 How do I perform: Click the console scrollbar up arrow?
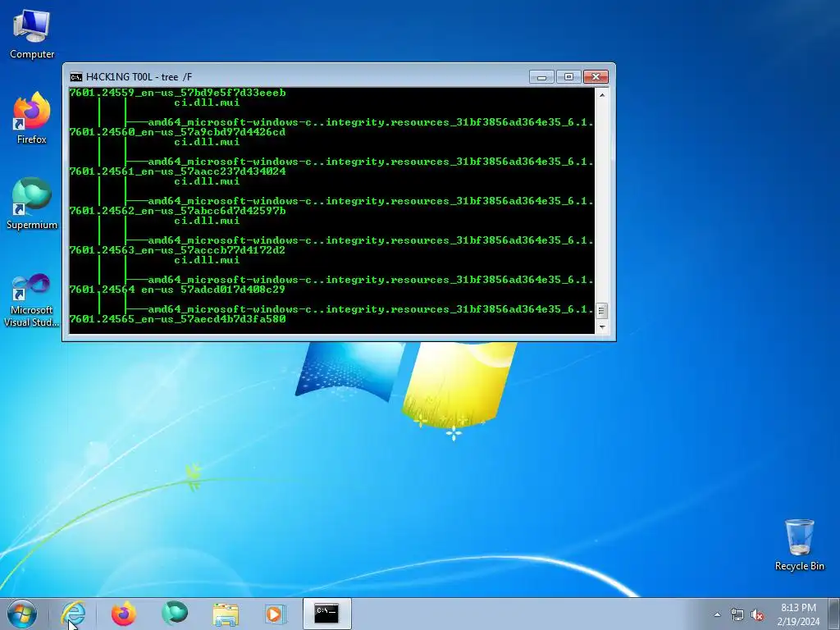pyautogui.click(x=601, y=95)
